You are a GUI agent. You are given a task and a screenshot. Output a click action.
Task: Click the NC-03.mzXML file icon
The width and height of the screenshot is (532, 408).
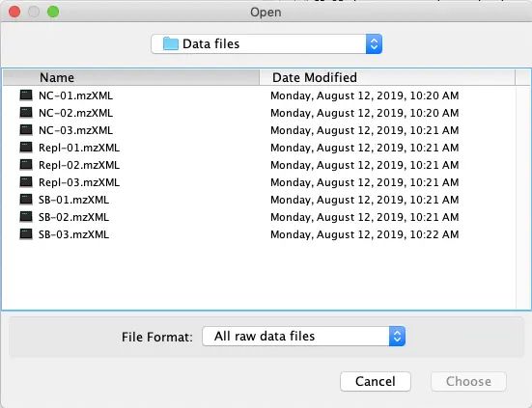[x=26, y=130]
